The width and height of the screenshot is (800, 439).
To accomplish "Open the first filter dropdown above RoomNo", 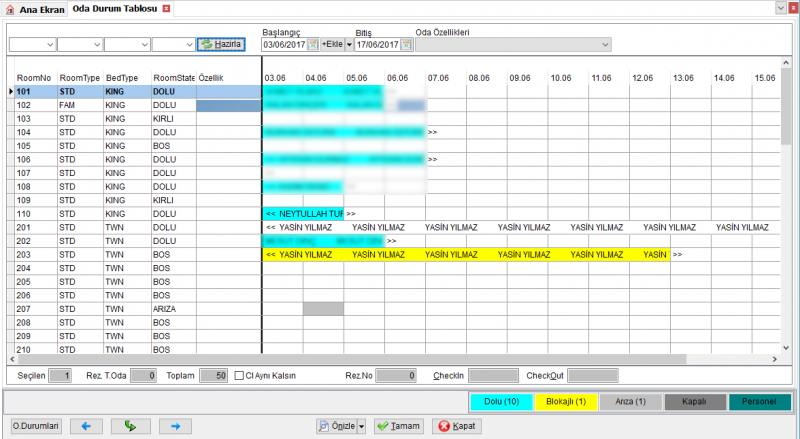I will [x=50, y=45].
